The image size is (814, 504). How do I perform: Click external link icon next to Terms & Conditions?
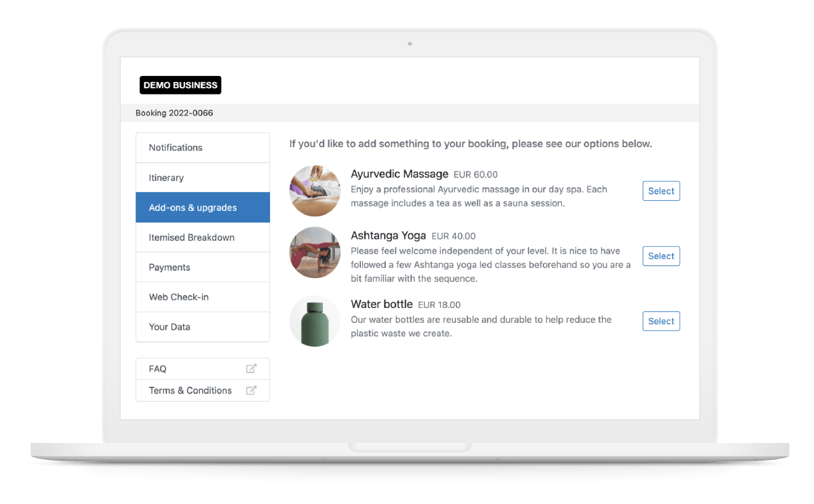(251, 391)
